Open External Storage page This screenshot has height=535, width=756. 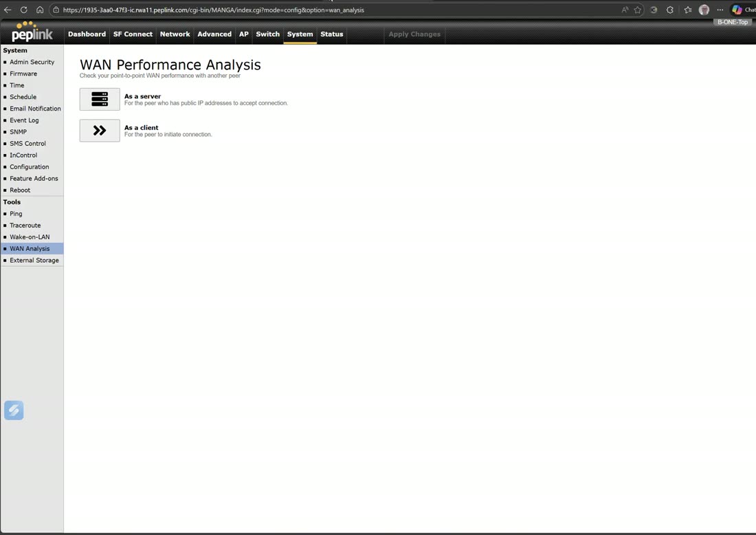coord(32,260)
